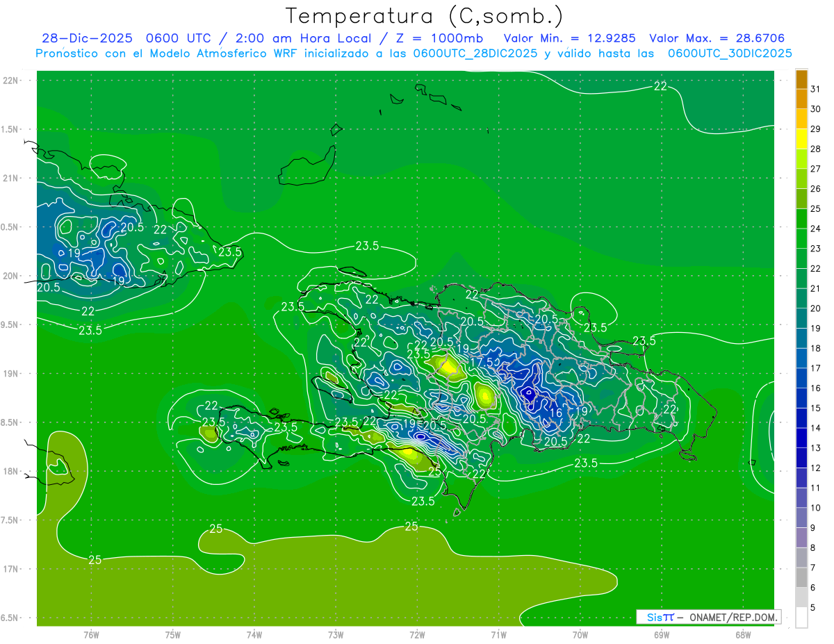This screenshot has width=834, height=644.
Task: Click the '19N' latitude axis label
Action: 10,374
